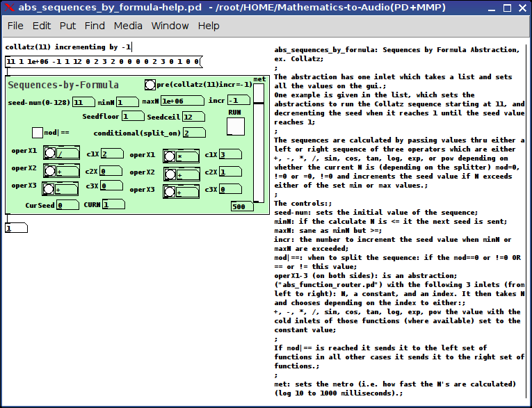Click the output number box below abstraction

pyautogui.click(x=16, y=228)
